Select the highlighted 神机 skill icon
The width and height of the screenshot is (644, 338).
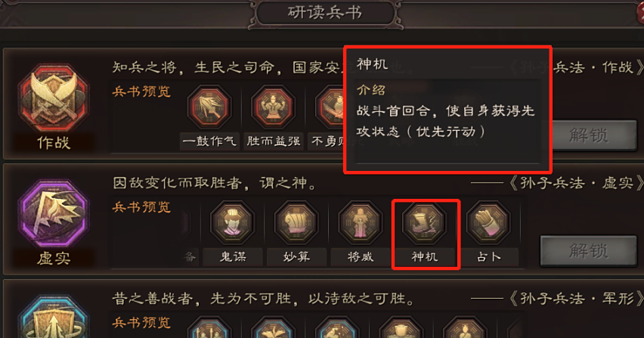[x=424, y=222]
